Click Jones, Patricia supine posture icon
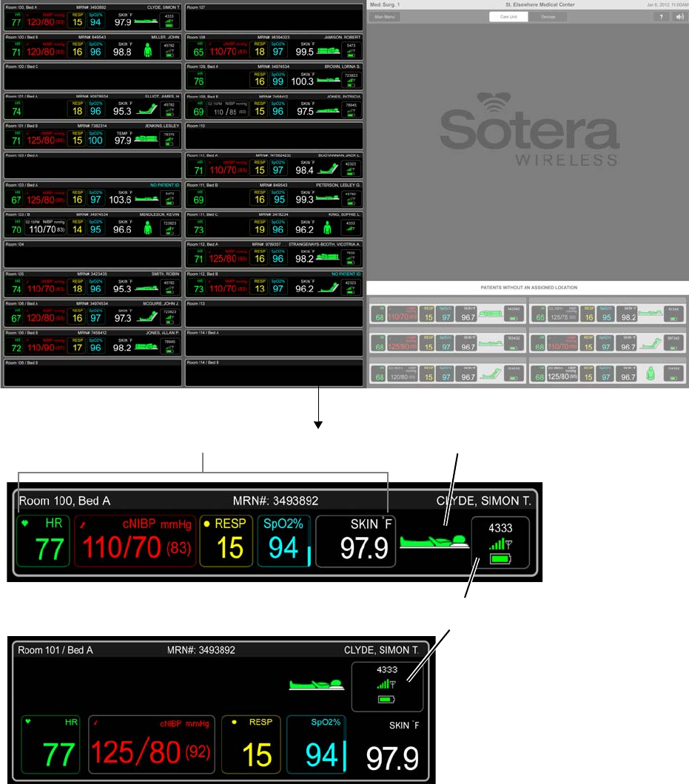 (329, 110)
